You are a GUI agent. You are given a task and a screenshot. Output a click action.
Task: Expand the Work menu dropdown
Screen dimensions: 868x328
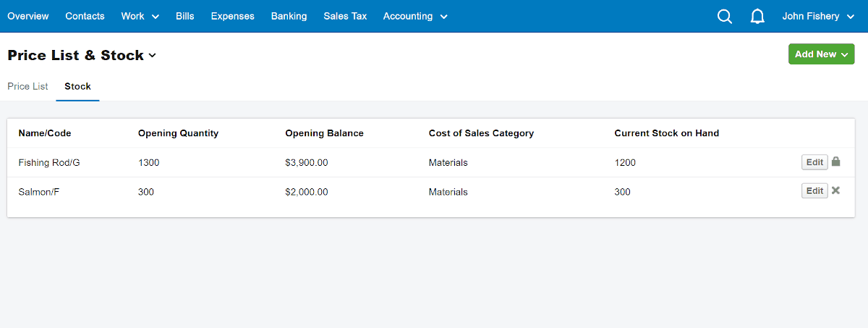coord(140,16)
